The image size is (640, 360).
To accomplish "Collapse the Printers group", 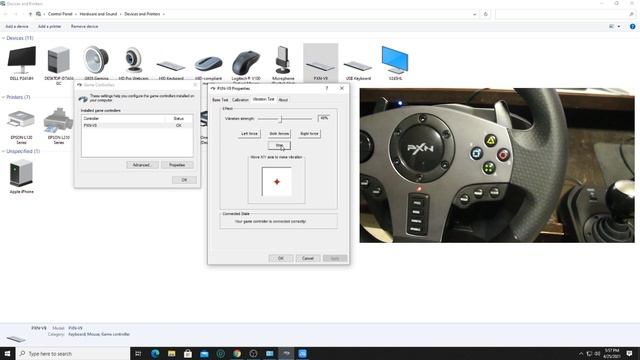I will 3,97.
